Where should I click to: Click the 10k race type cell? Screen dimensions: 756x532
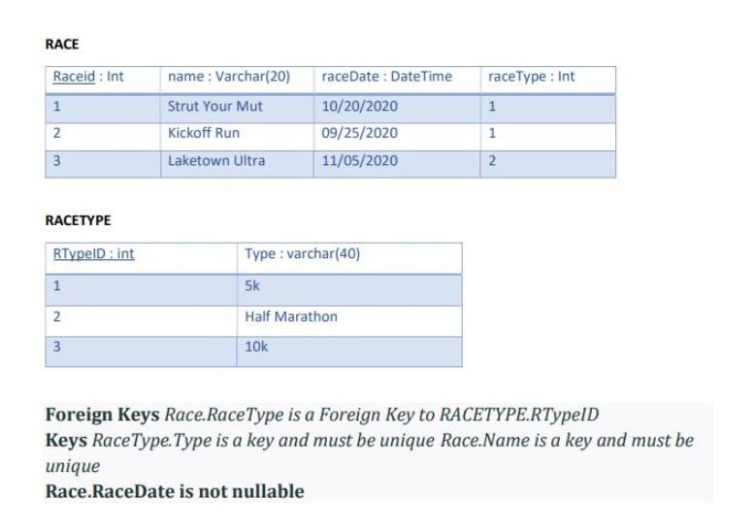click(349, 351)
